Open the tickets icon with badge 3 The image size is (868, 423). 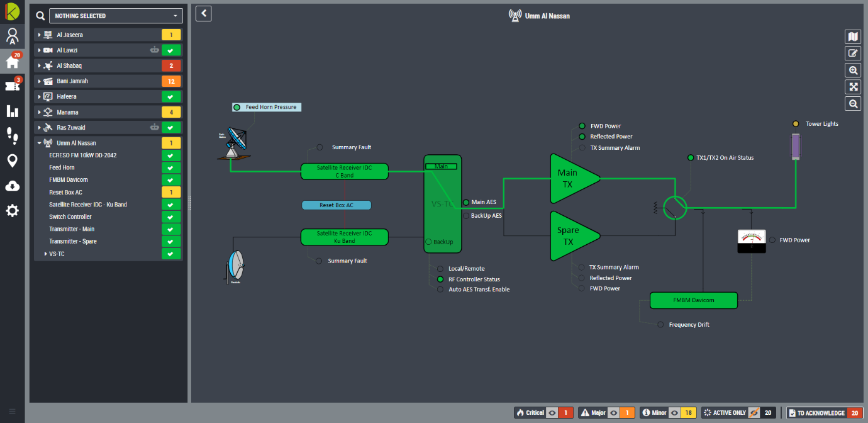point(12,86)
